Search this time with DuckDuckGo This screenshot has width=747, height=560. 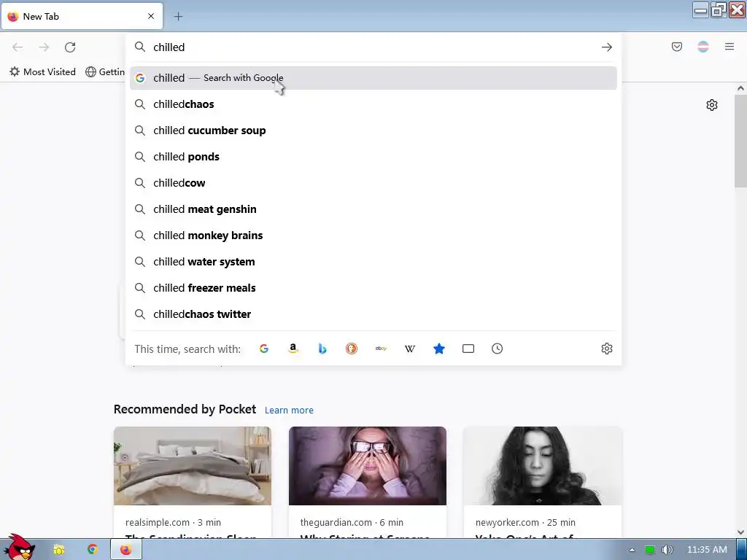[352, 349]
